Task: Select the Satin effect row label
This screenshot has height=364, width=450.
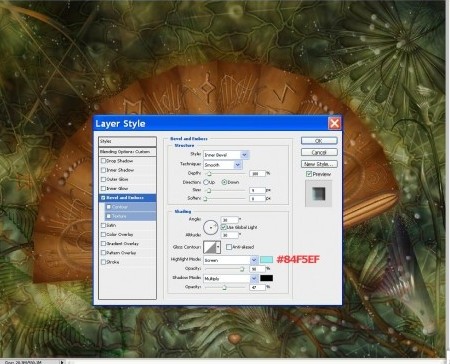Action: coord(111,225)
